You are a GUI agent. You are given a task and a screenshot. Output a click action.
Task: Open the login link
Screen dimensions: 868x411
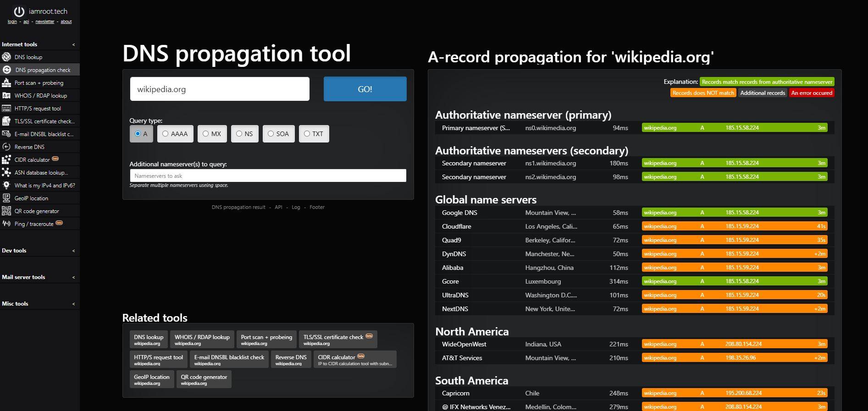pos(12,22)
